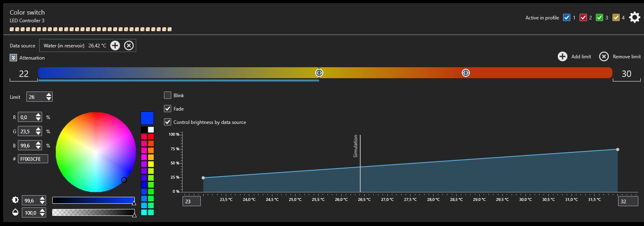Toggle Active in profile 2 checkbox
The image size is (644, 226).
pos(583,17)
